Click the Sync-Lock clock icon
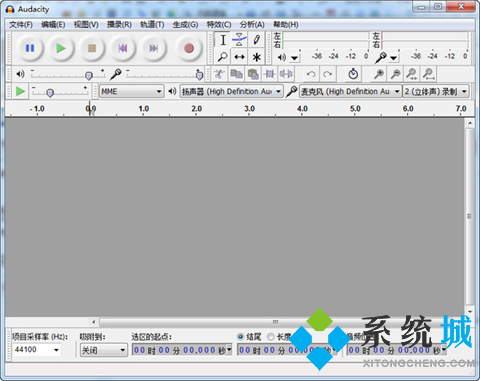The height and width of the screenshot is (381, 480). click(353, 74)
